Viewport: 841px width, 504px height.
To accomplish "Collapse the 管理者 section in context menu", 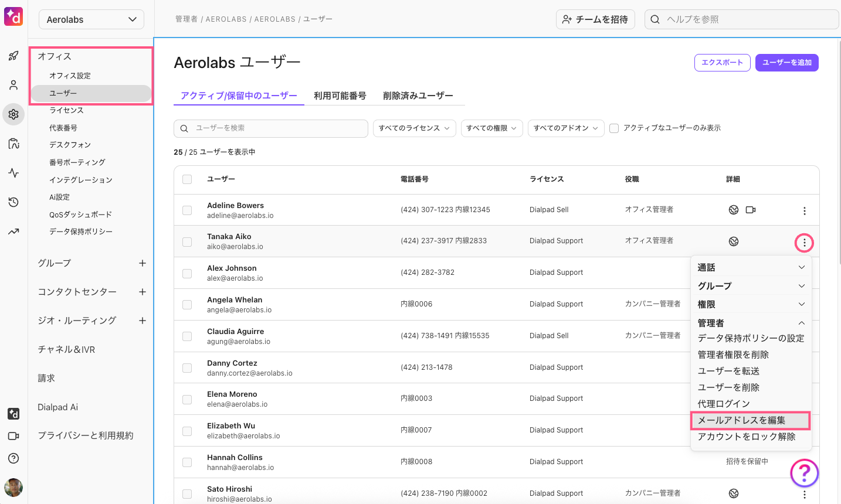I will (x=751, y=323).
